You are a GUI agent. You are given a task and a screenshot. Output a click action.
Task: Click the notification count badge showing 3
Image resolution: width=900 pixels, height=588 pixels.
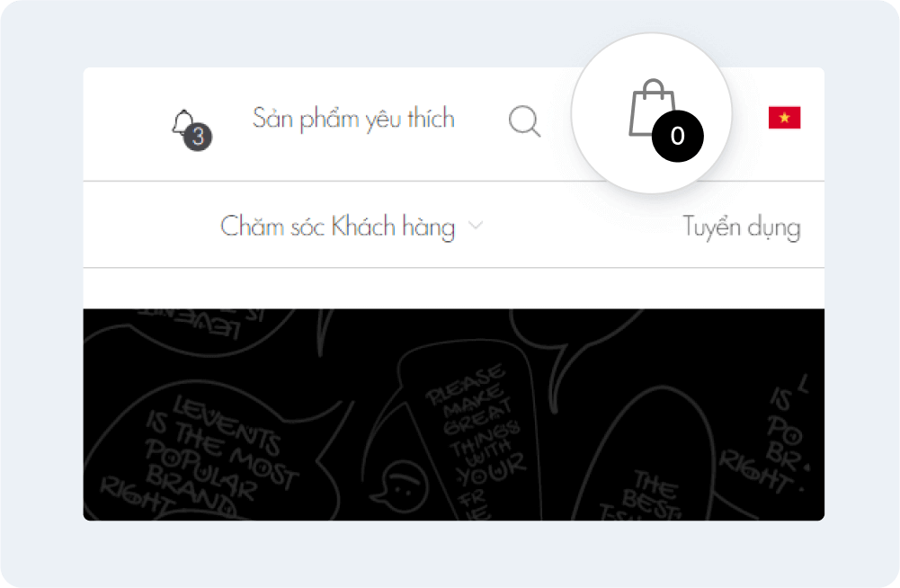[198, 137]
